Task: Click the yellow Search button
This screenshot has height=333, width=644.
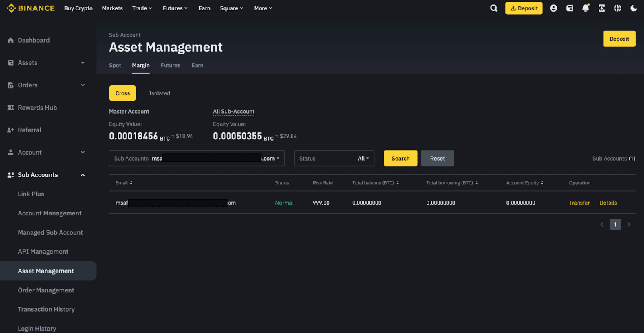Action: click(400, 159)
